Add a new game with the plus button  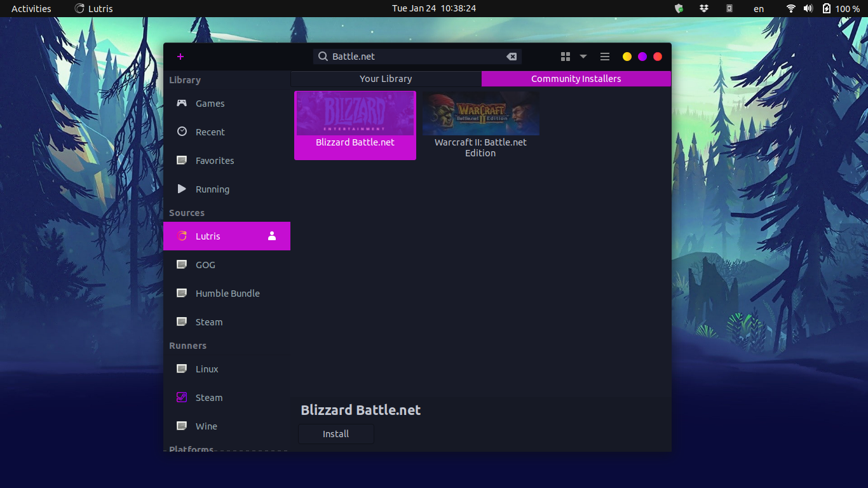coord(180,57)
